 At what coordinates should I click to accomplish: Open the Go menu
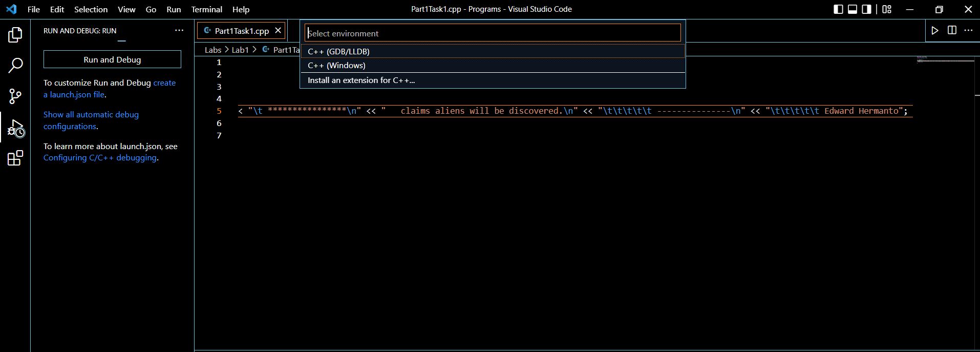click(x=151, y=9)
